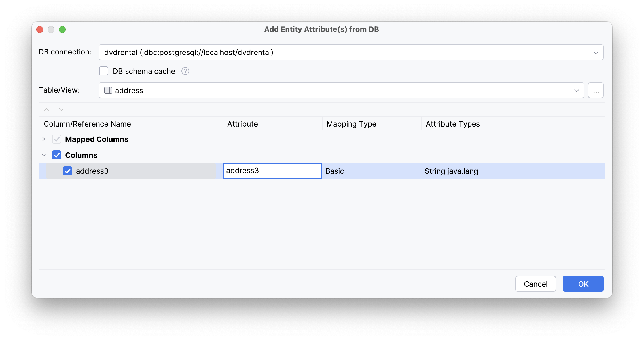Click inside the address3 attribute name field

coord(272,171)
